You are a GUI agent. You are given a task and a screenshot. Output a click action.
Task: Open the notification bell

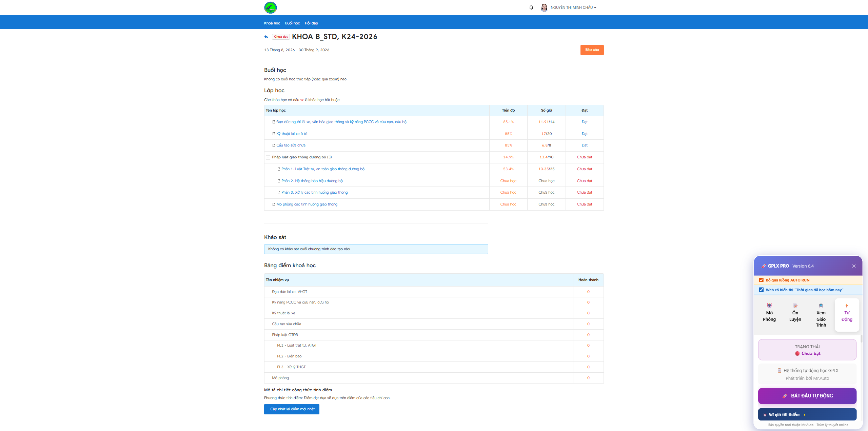click(531, 7)
